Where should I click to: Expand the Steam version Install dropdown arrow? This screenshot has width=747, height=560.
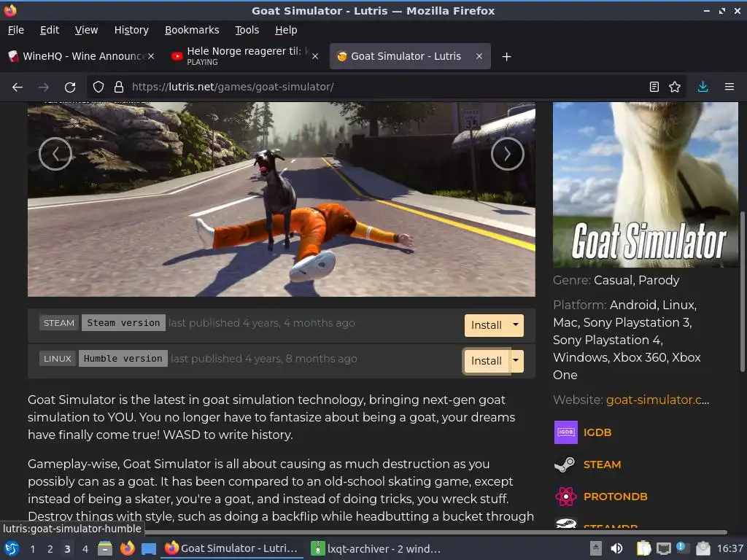tap(516, 325)
